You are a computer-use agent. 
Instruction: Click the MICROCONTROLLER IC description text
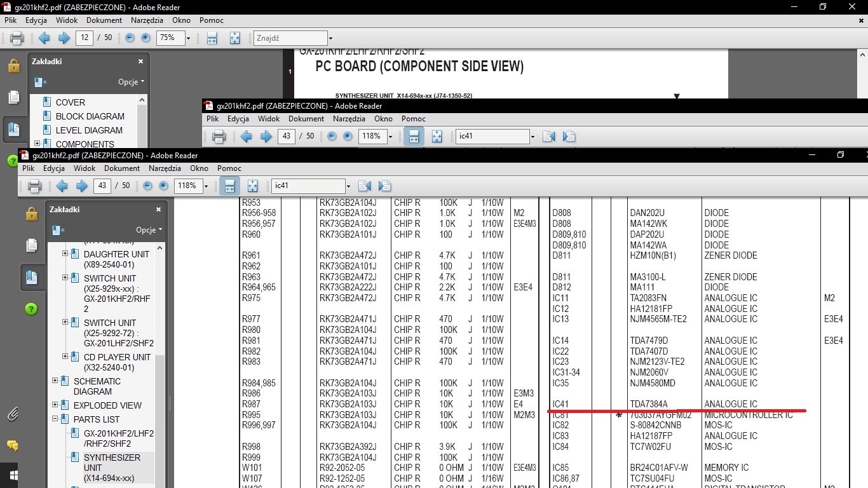click(749, 415)
